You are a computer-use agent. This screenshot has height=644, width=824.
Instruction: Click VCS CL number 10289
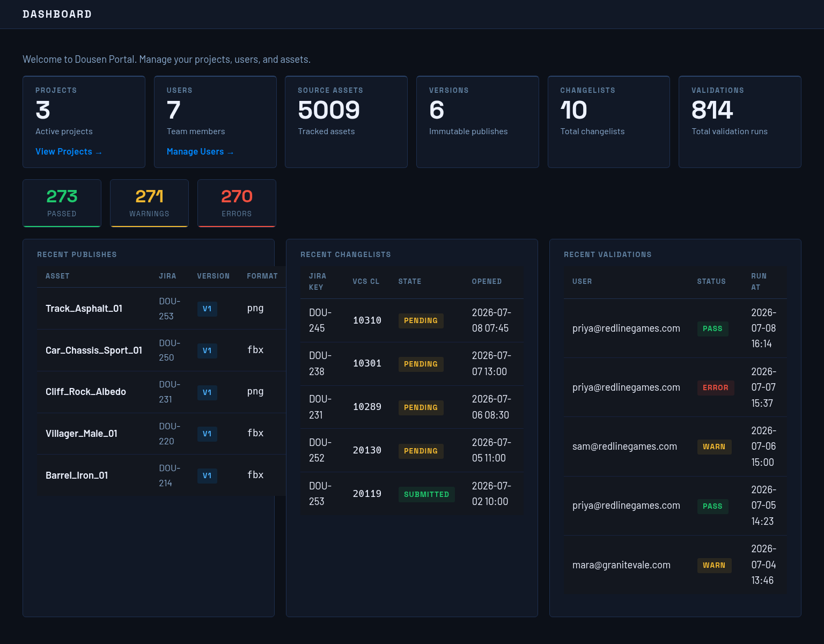(367, 407)
